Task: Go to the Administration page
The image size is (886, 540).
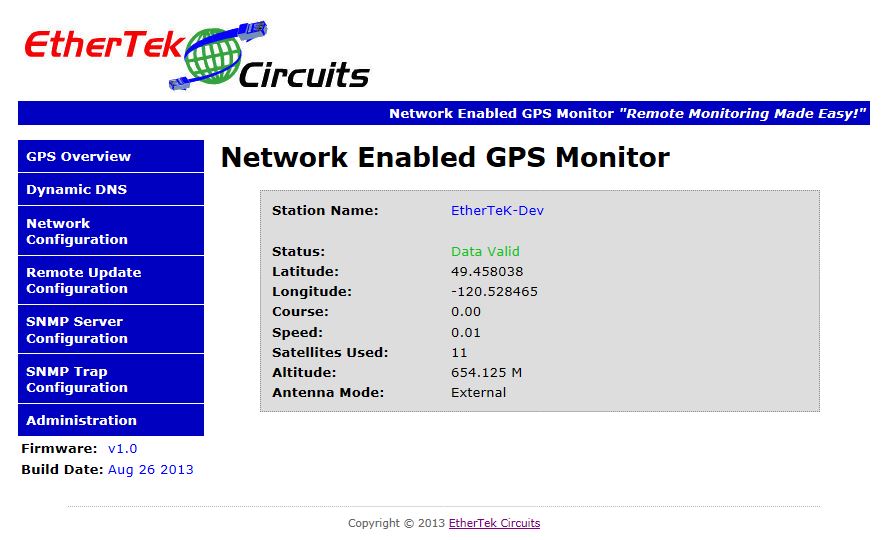Action: click(x=111, y=420)
